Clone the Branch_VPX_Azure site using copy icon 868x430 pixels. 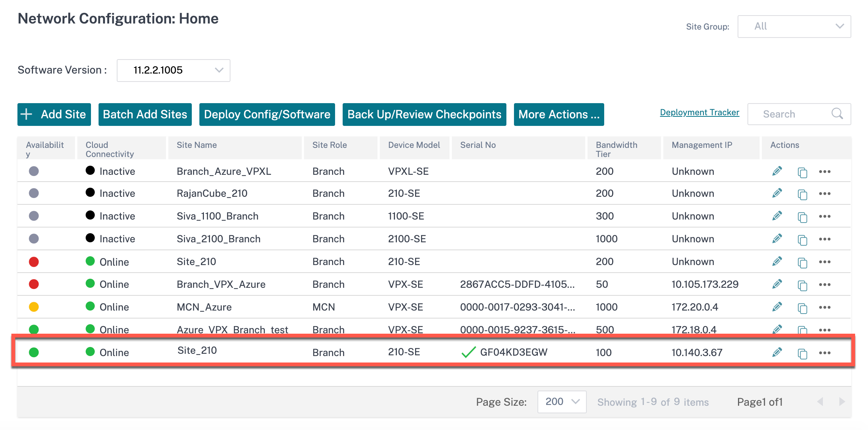click(802, 285)
